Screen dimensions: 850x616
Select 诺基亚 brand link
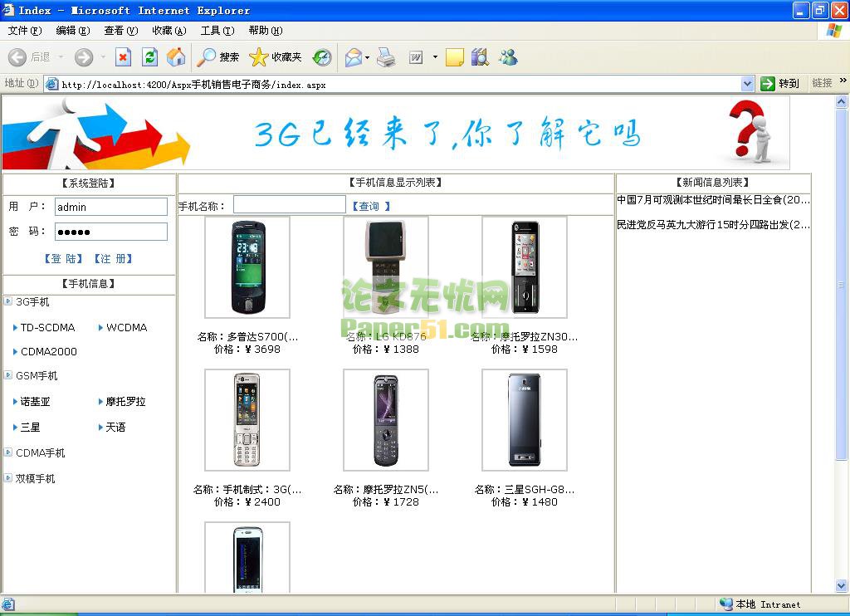coord(35,401)
